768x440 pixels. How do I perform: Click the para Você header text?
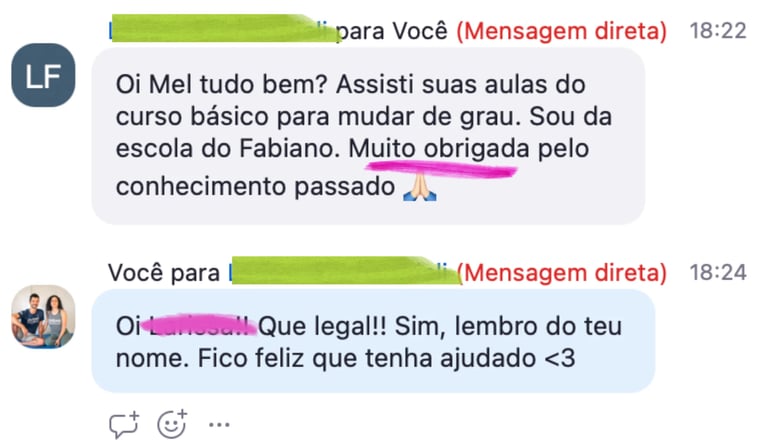coord(392,31)
